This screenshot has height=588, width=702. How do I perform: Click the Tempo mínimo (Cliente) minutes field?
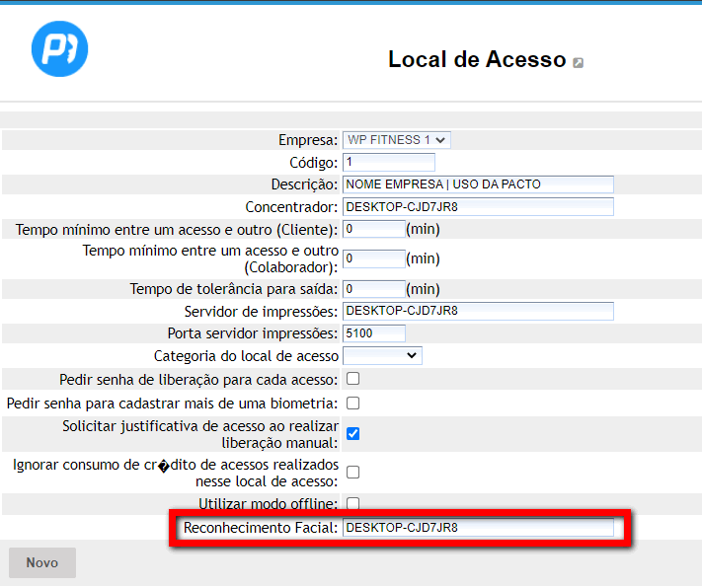point(373,230)
